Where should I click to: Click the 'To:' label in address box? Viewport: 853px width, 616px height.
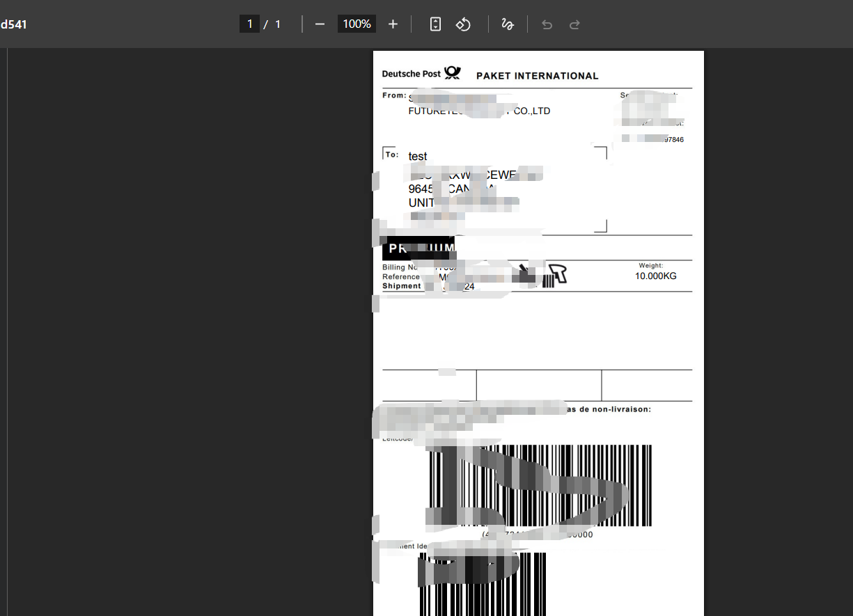click(x=392, y=155)
